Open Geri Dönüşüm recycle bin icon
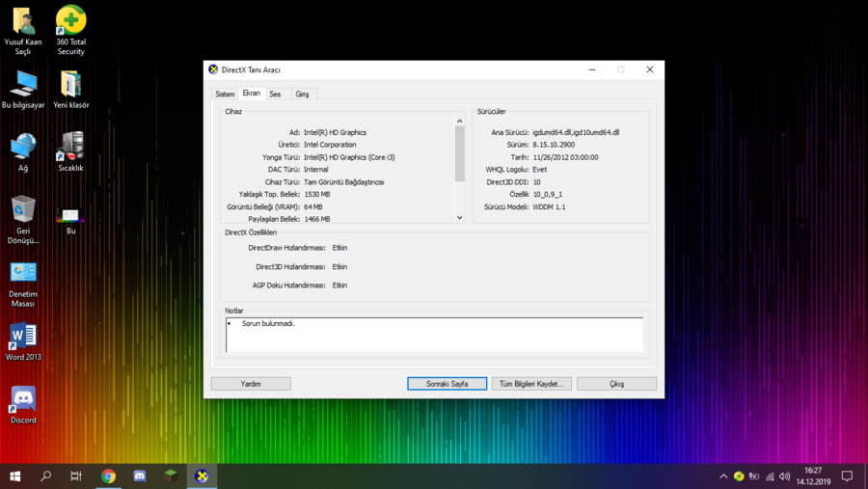The height and width of the screenshot is (489, 868). point(23,220)
